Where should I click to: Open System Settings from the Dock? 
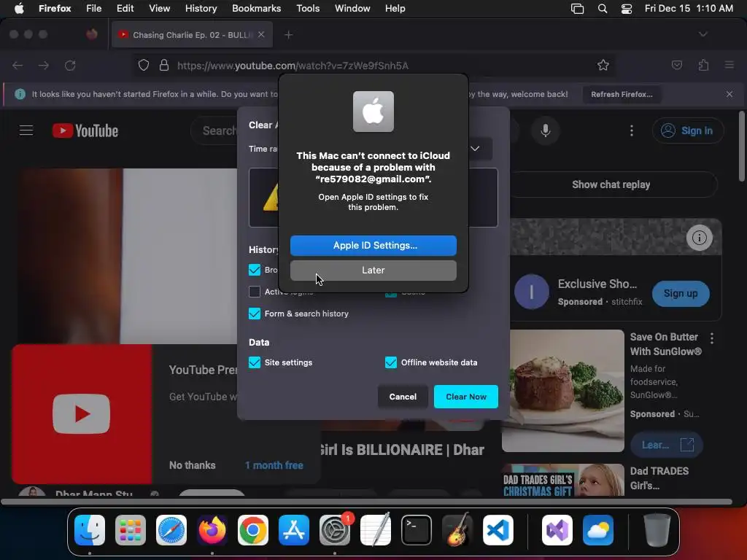pyautogui.click(x=335, y=530)
